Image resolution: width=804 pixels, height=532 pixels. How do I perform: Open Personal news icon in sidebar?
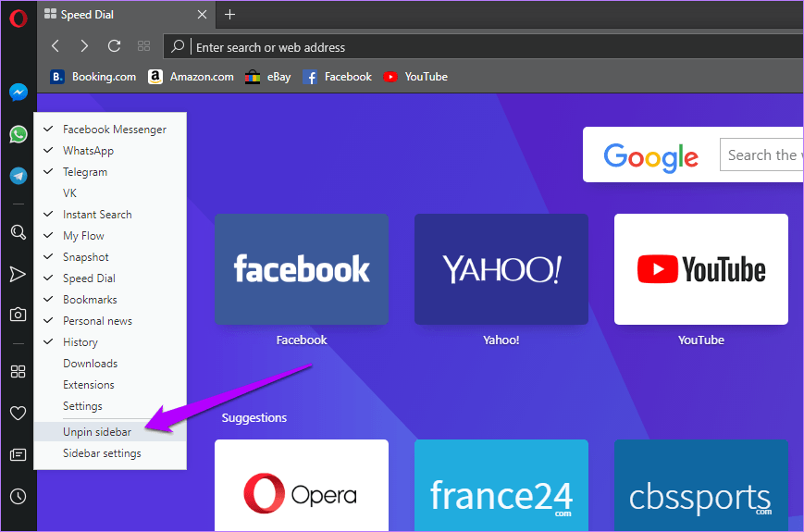[18, 454]
